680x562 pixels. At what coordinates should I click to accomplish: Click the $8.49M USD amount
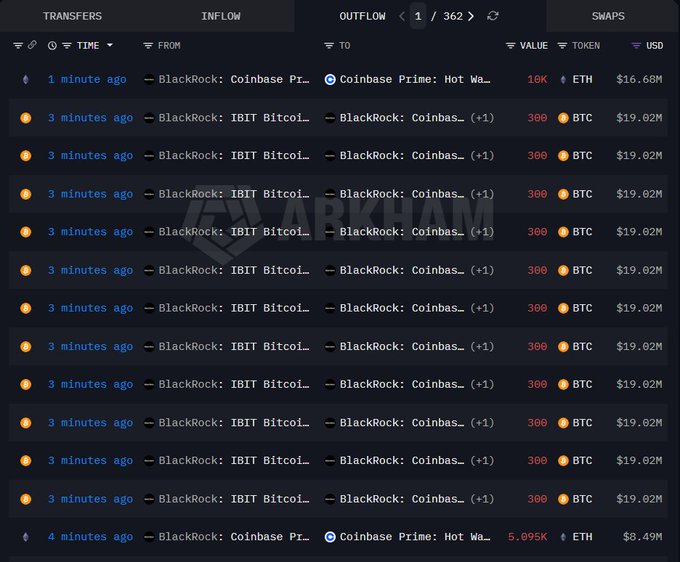pos(643,537)
